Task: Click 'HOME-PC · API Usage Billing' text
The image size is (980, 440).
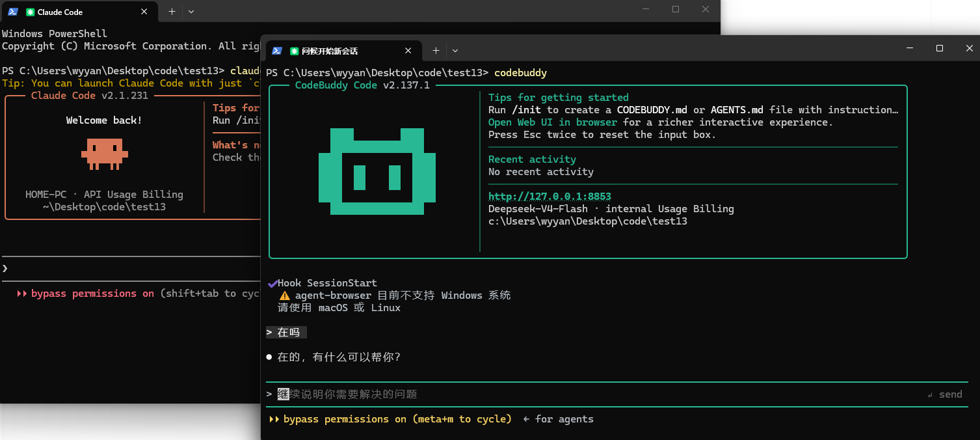Action: (x=104, y=195)
